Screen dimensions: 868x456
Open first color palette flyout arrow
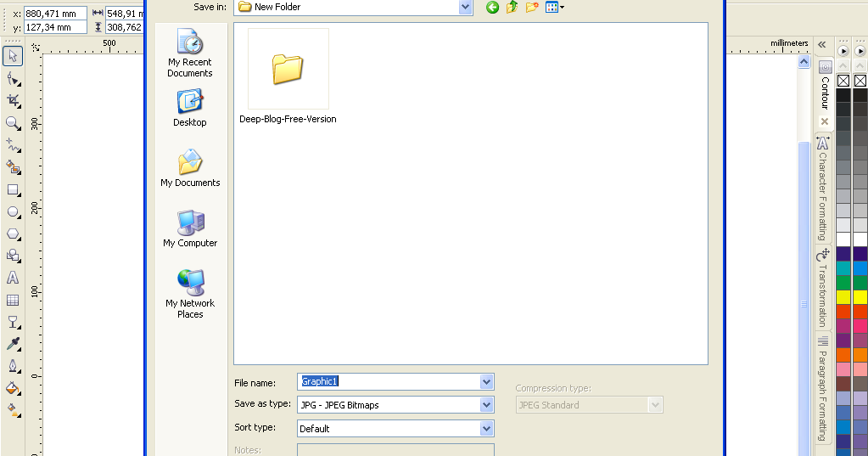(x=843, y=51)
